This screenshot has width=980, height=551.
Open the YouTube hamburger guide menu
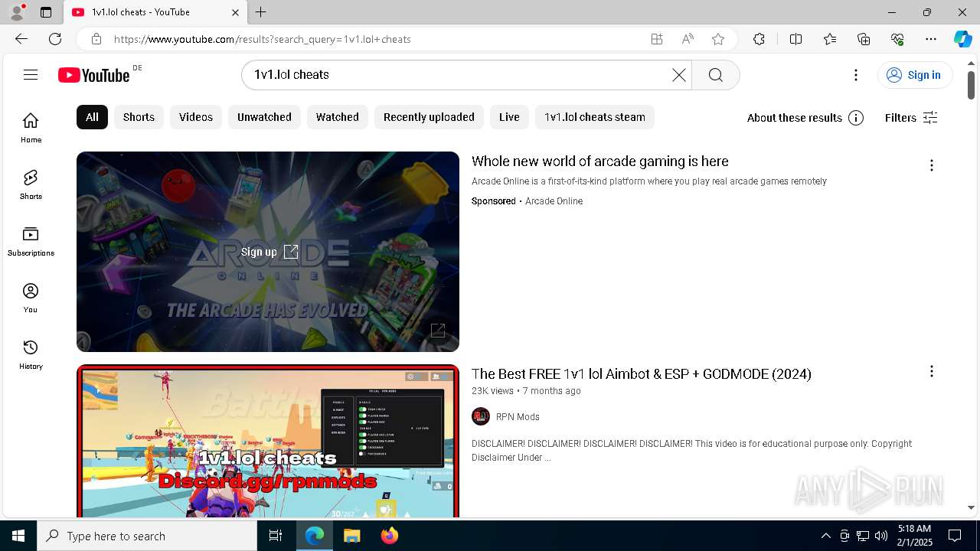pyautogui.click(x=31, y=74)
